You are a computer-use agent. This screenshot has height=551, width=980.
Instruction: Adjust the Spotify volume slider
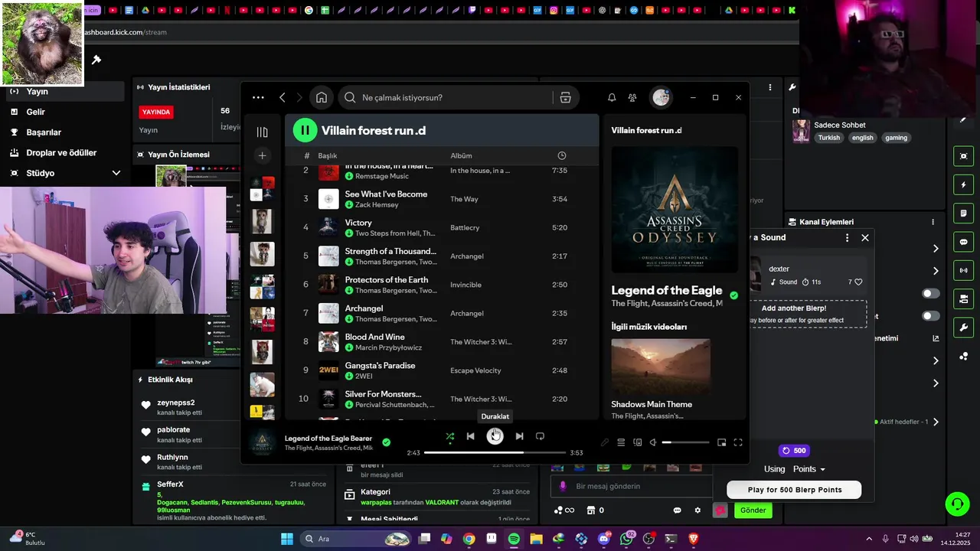[687, 442]
